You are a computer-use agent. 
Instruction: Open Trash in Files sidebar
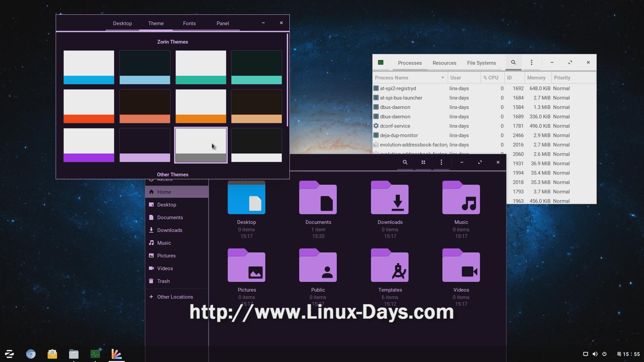[x=177, y=281]
